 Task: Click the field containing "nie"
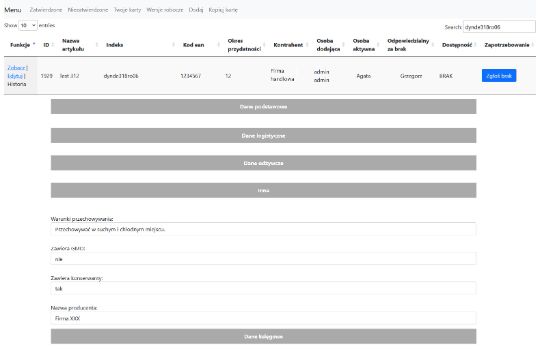pos(263,259)
